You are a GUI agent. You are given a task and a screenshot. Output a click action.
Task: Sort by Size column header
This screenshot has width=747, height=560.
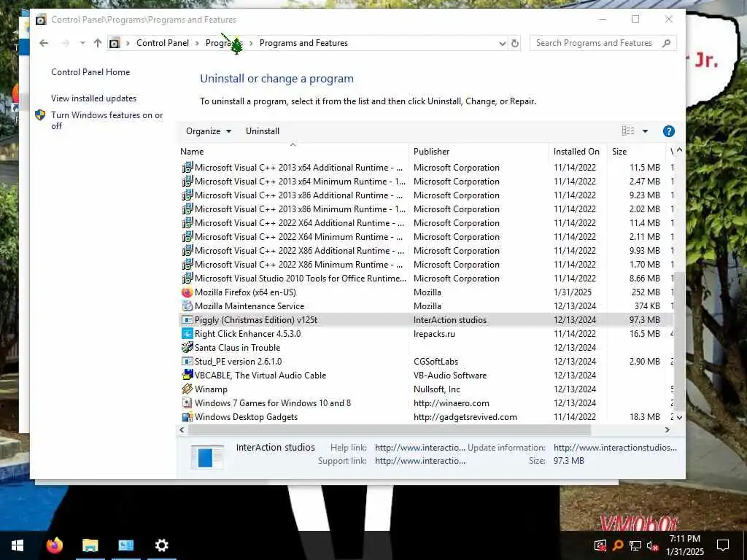[636, 152]
